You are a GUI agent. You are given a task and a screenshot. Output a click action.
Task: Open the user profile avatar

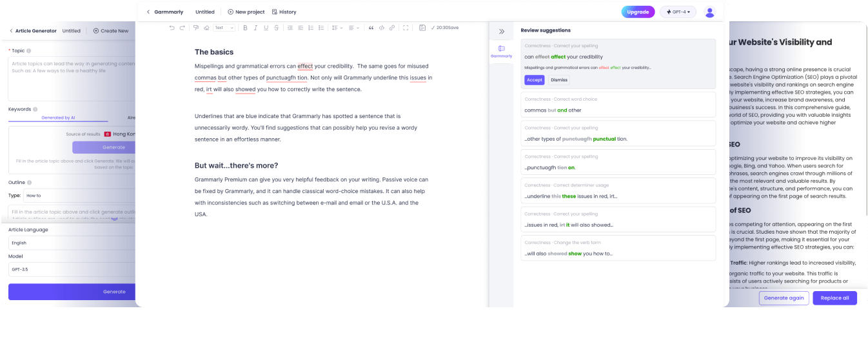click(x=709, y=12)
